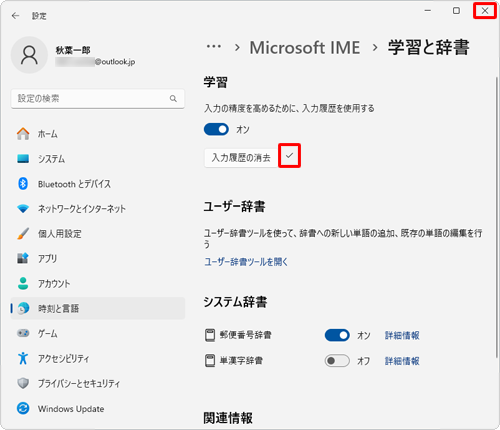Select Bluetooth とデバイス category
This screenshot has width=500, height=430.
[98, 184]
